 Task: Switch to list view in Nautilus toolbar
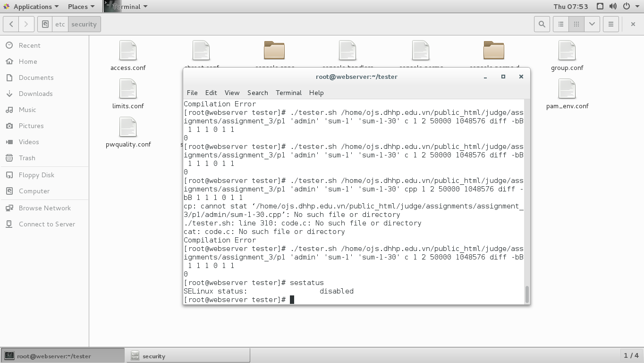(560, 24)
